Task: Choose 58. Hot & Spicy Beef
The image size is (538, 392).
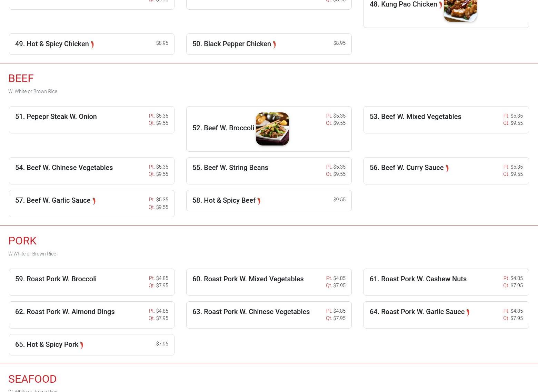Action: [269, 201]
